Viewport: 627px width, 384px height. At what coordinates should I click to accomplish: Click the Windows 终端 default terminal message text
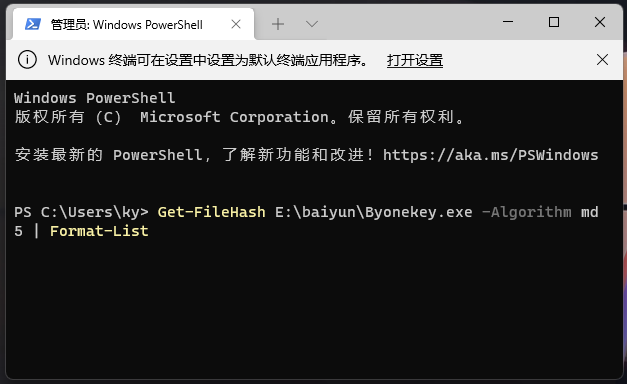pos(208,60)
